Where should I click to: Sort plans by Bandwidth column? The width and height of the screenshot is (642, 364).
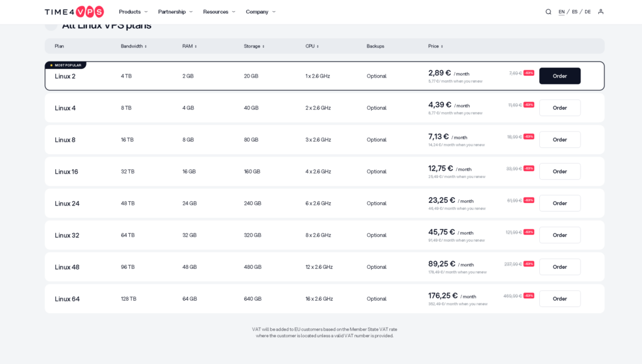click(x=134, y=46)
